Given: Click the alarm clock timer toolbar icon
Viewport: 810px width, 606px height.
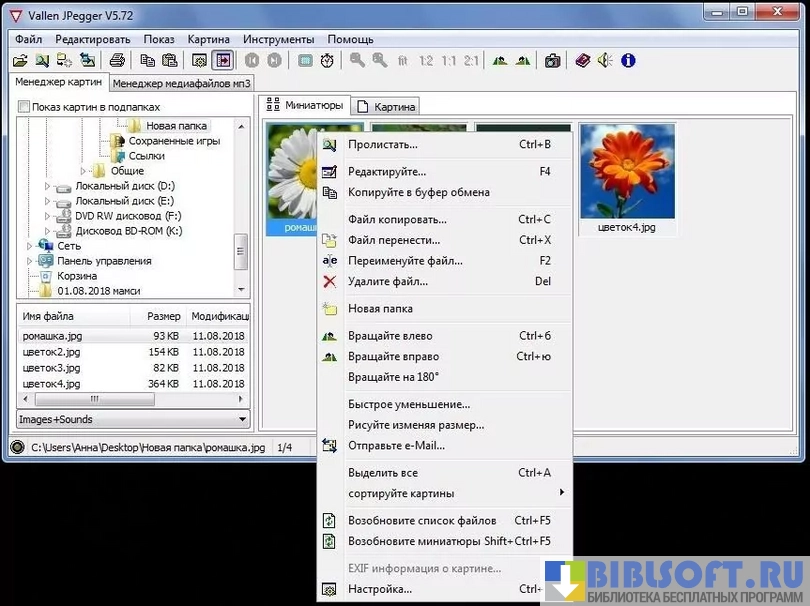Looking at the screenshot, I should tap(328, 61).
